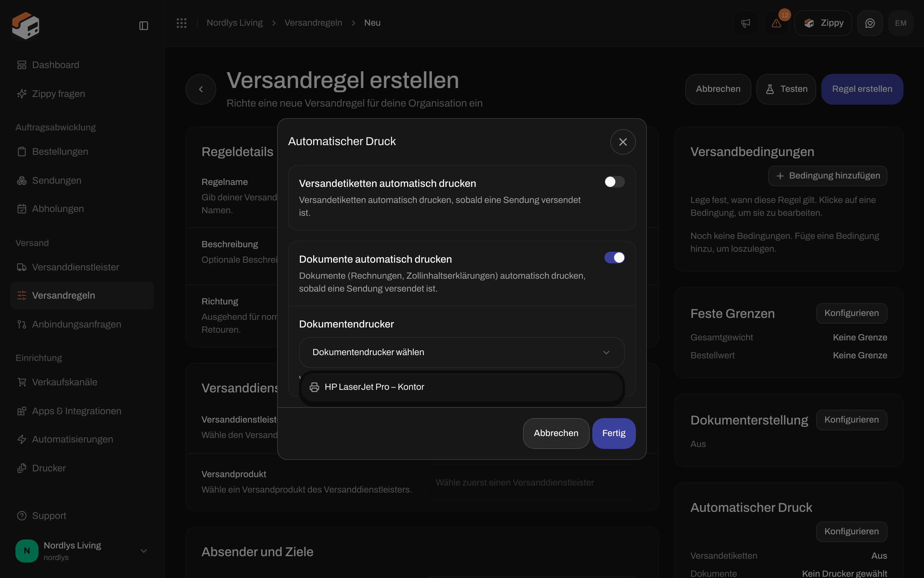Image resolution: width=924 pixels, height=578 pixels.
Task: Go to Bestellungen
Action: 82,152
